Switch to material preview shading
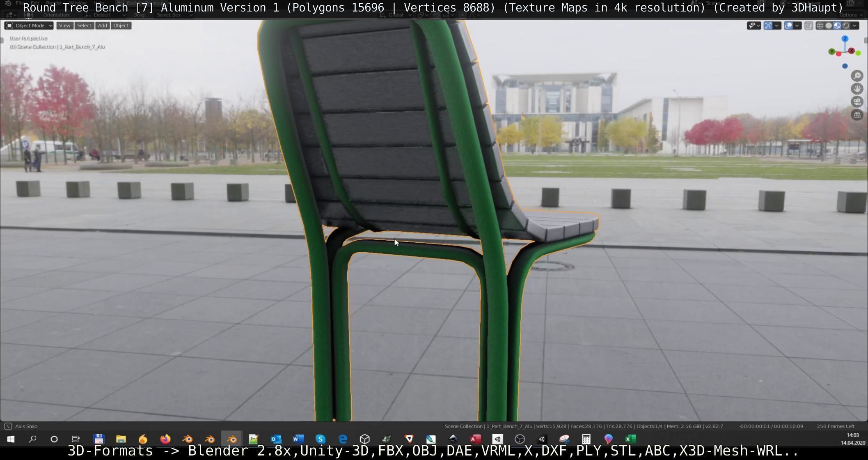868x460 pixels. pyautogui.click(x=837, y=25)
